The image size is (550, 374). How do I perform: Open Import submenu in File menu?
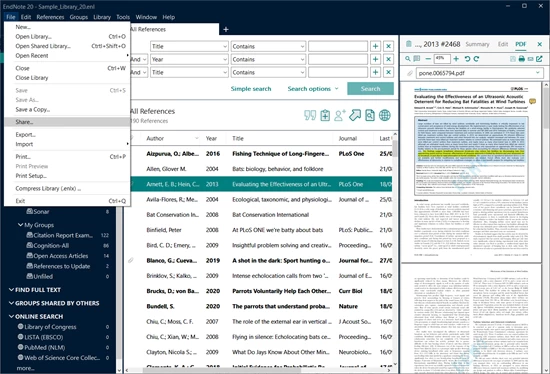tap(67, 144)
